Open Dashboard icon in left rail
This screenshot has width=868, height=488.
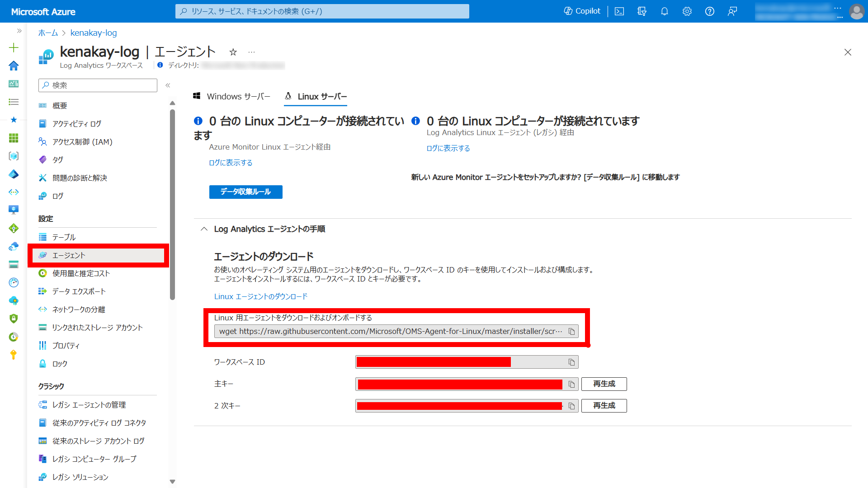14,84
